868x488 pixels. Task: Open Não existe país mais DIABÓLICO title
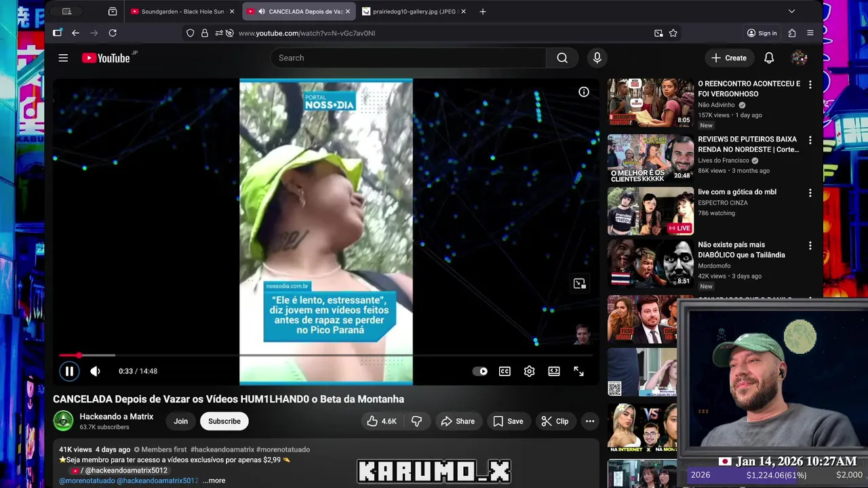[x=741, y=249]
